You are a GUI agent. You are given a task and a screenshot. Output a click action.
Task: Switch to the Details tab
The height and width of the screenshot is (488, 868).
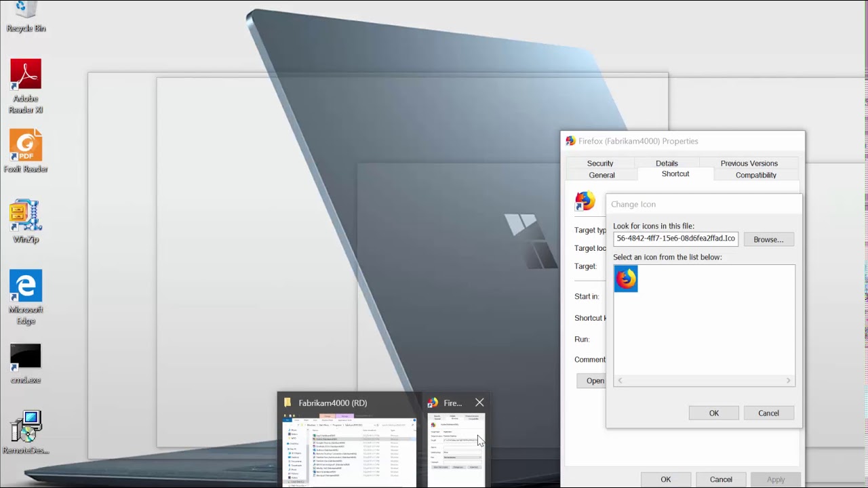tap(667, 163)
